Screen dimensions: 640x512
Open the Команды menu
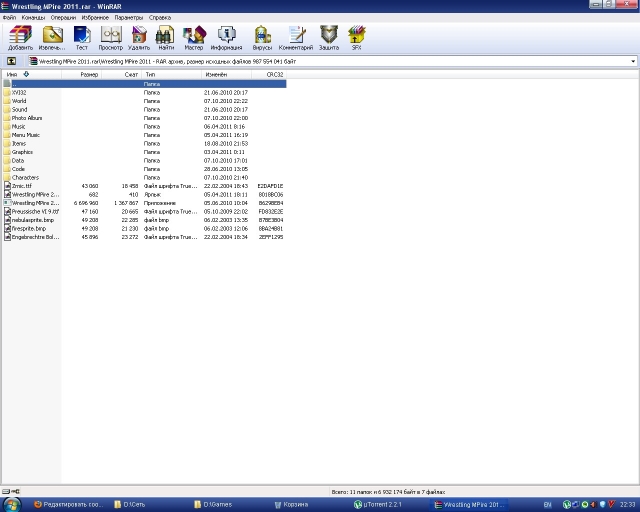point(33,18)
